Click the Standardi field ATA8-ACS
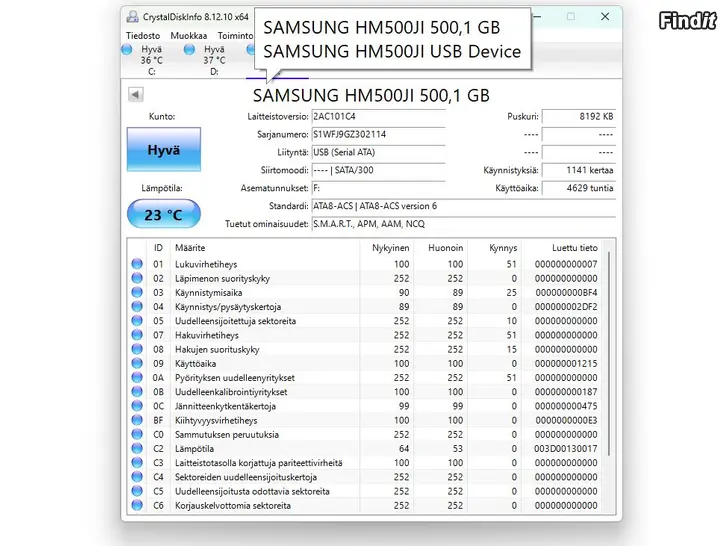Screen dimensions: 728x546 464,206
